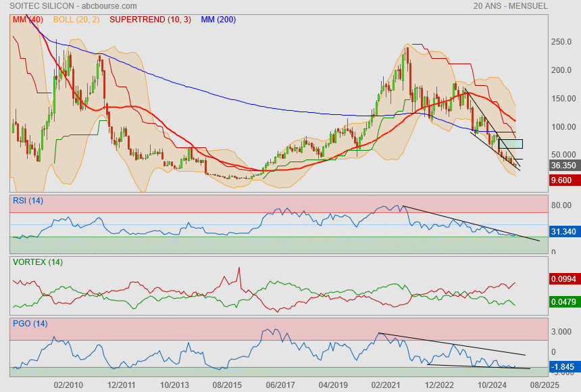Select the MM (200) legend label

click(x=218, y=20)
